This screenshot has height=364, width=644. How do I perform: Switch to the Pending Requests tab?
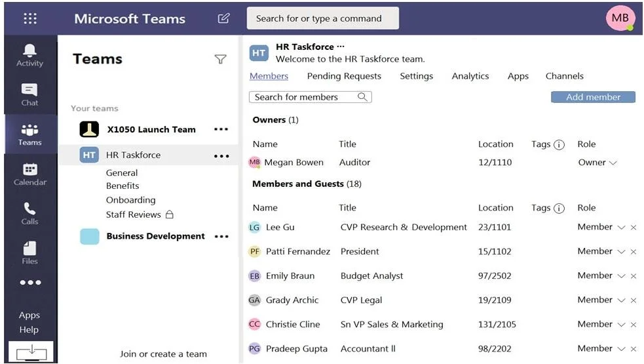click(344, 76)
